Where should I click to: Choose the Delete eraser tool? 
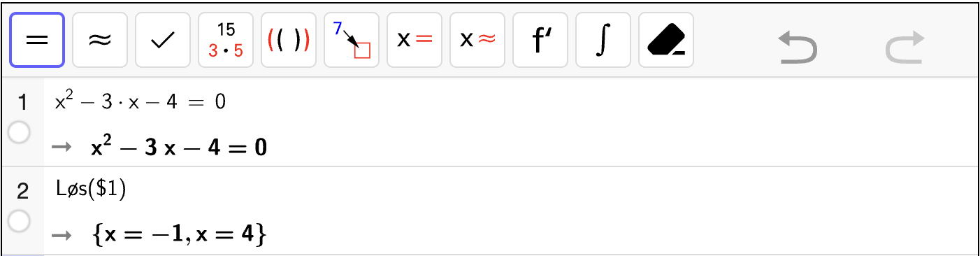pos(666,40)
